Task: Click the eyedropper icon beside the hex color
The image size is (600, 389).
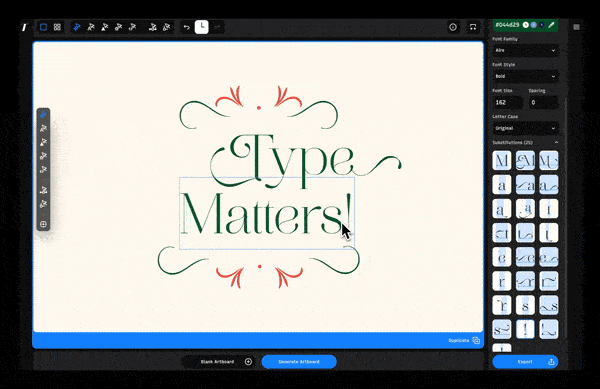Action: [x=551, y=25]
